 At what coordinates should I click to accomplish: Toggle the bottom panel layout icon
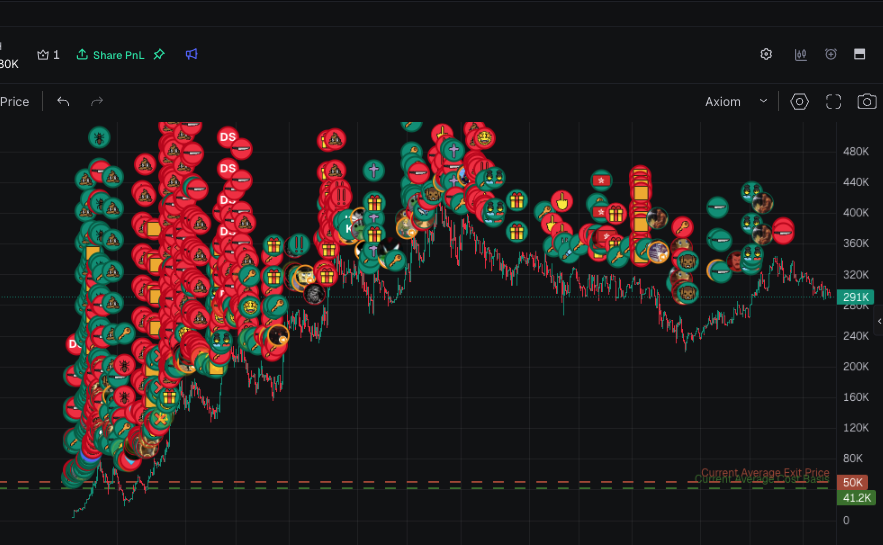click(x=859, y=54)
